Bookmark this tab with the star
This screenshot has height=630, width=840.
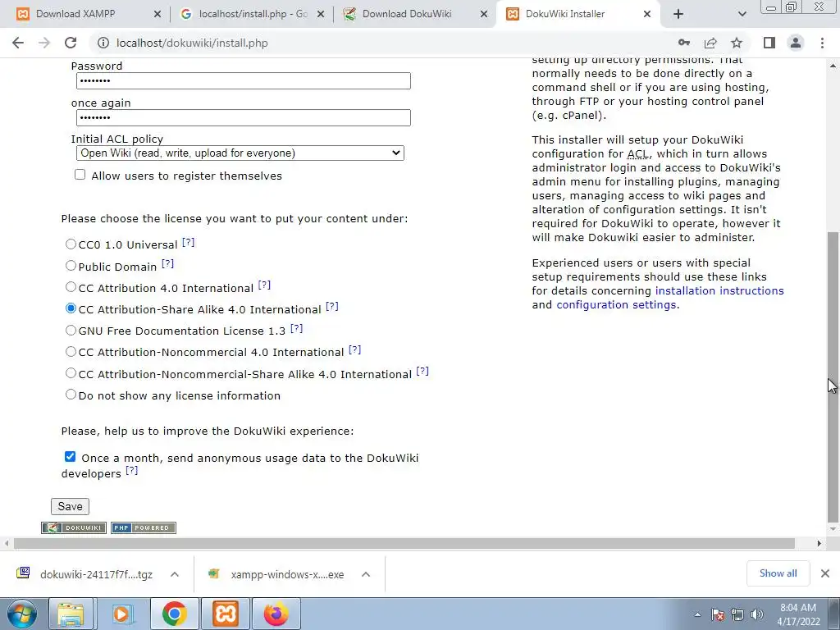coord(737,43)
